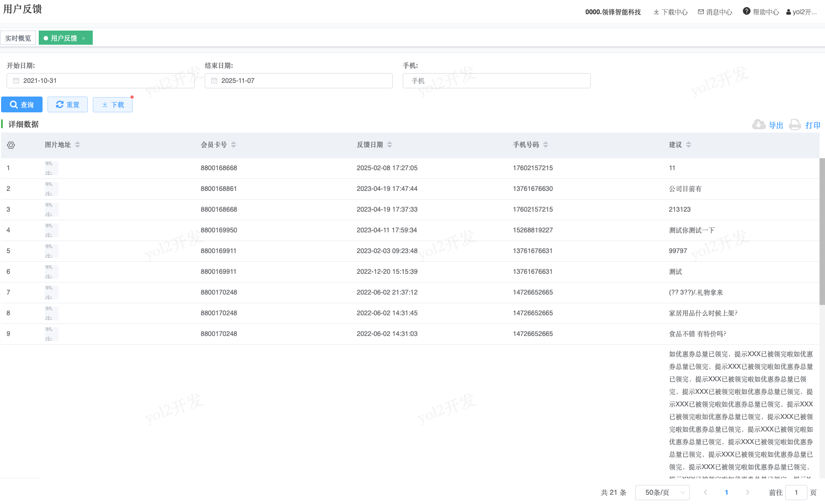The image size is (825, 504).
Task: Open the 帮助中心 help icon
Action: pyautogui.click(x=746, y=11)
